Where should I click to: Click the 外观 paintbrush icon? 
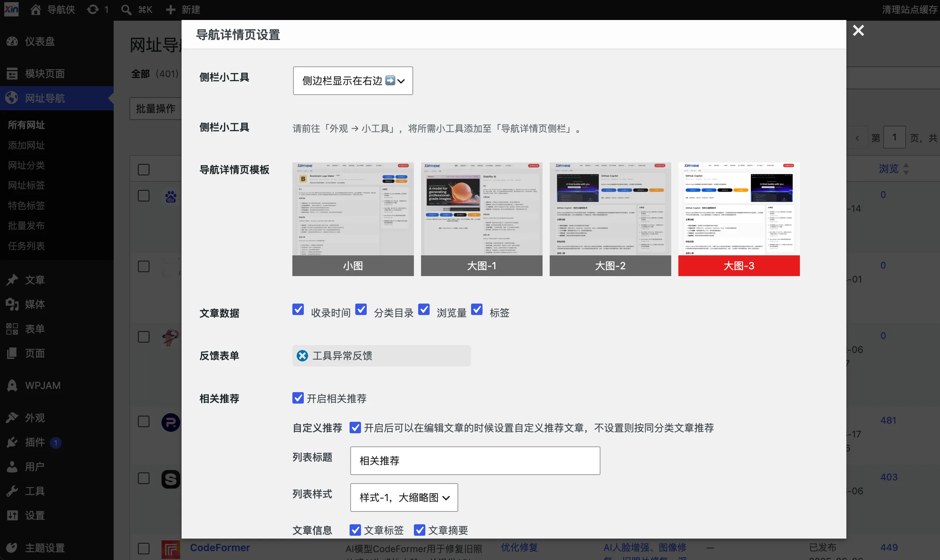tap(12, 417)
